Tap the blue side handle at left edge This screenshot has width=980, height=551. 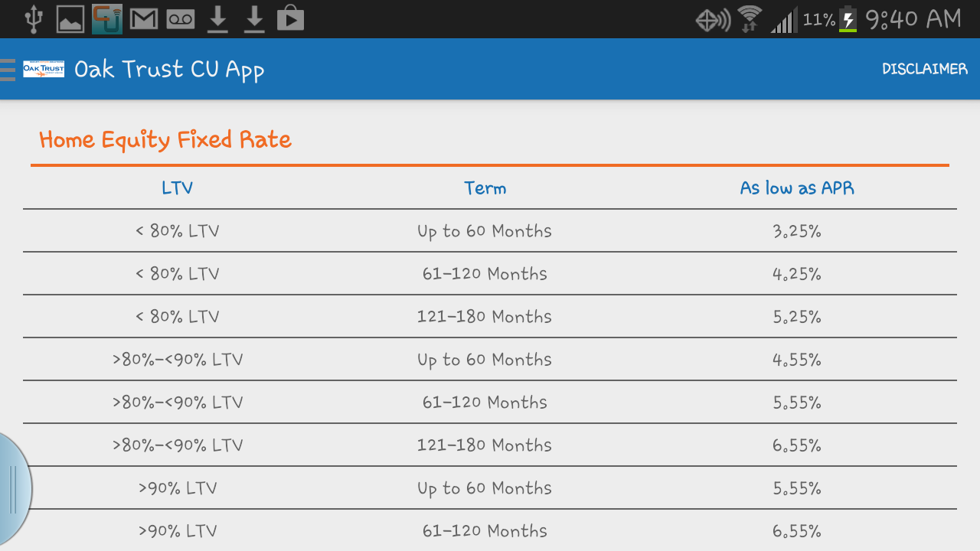coord(14,490)
